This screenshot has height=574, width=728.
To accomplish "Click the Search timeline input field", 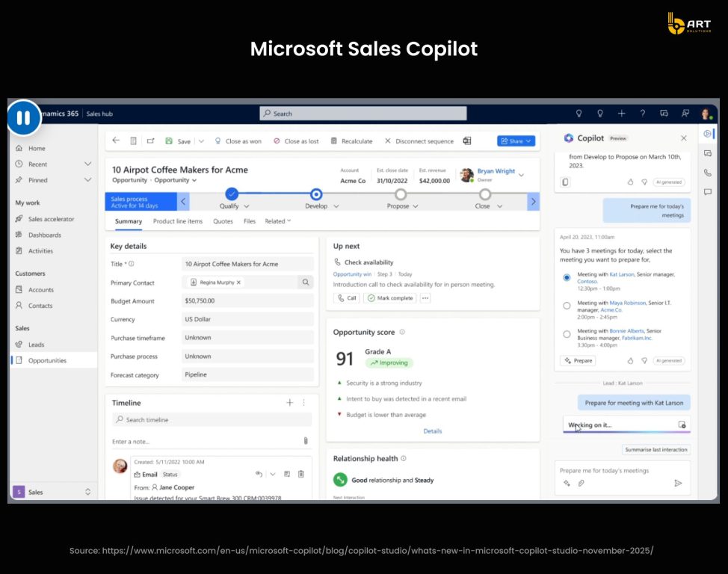I will click(x=209, y=420).
